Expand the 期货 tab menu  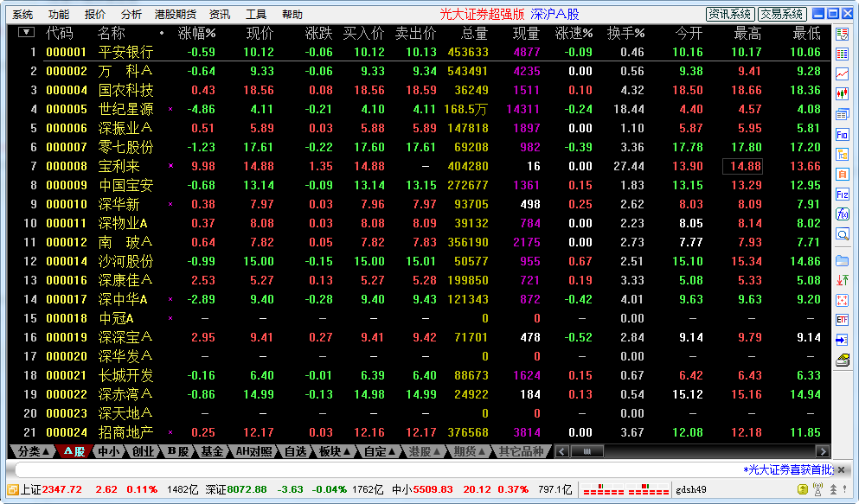point(469,451)
